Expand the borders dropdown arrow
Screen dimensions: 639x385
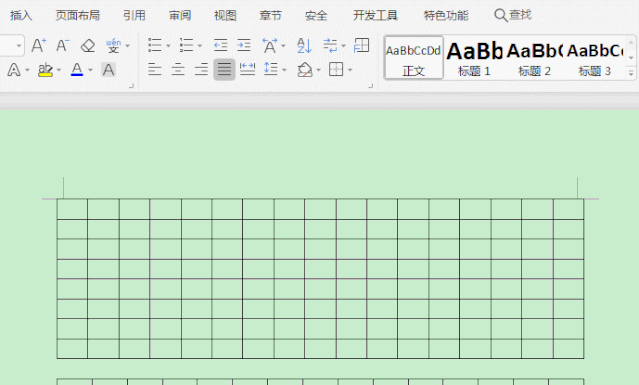[x=350, y=70]
